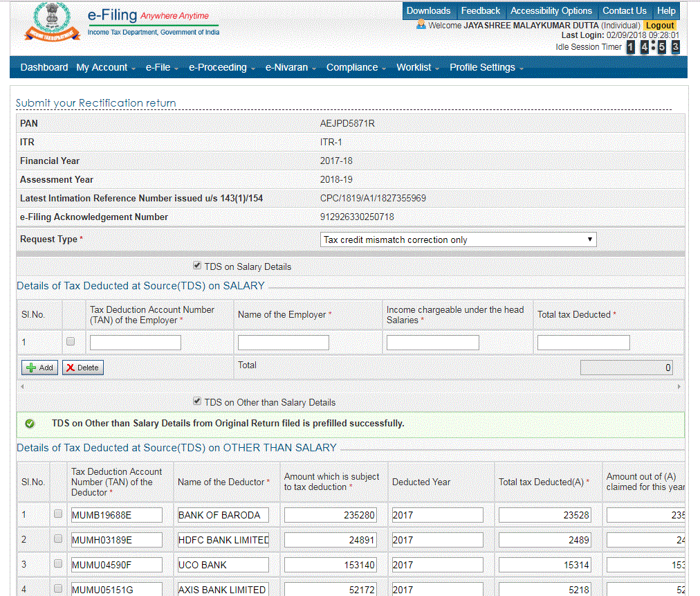The width and height of the screenshot is (700, 596).
Task: Focus the Income chargeable under Salaries field
Action: click(x=432, y=343)
